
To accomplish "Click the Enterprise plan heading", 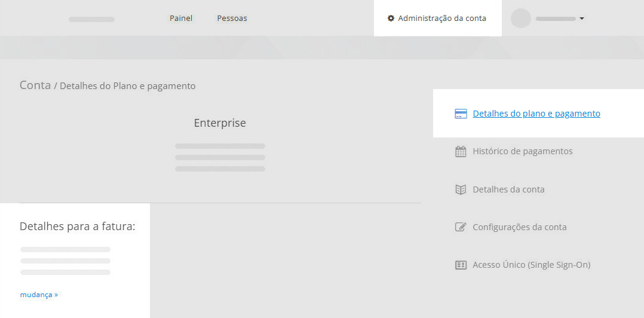I will click(220, 123).
